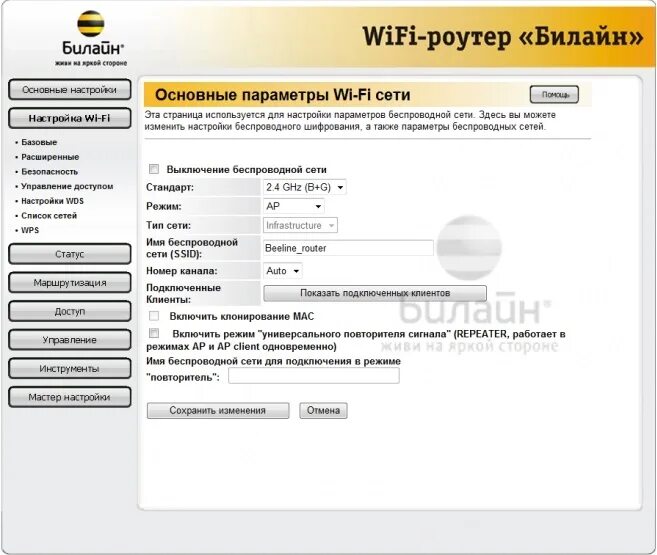This screenshot has height=555, width=657.
Task: Click the Основные параметры Wi-Fi сети heading
Action: click(283, 95)
